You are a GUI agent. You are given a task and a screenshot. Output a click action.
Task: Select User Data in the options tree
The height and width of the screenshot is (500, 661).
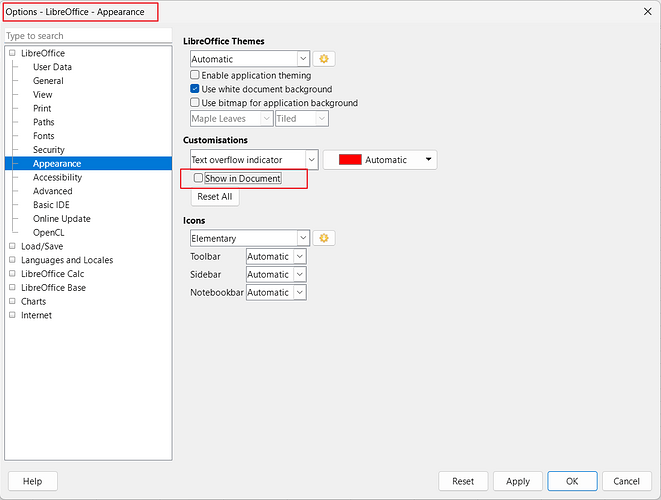tap(52, 67)
